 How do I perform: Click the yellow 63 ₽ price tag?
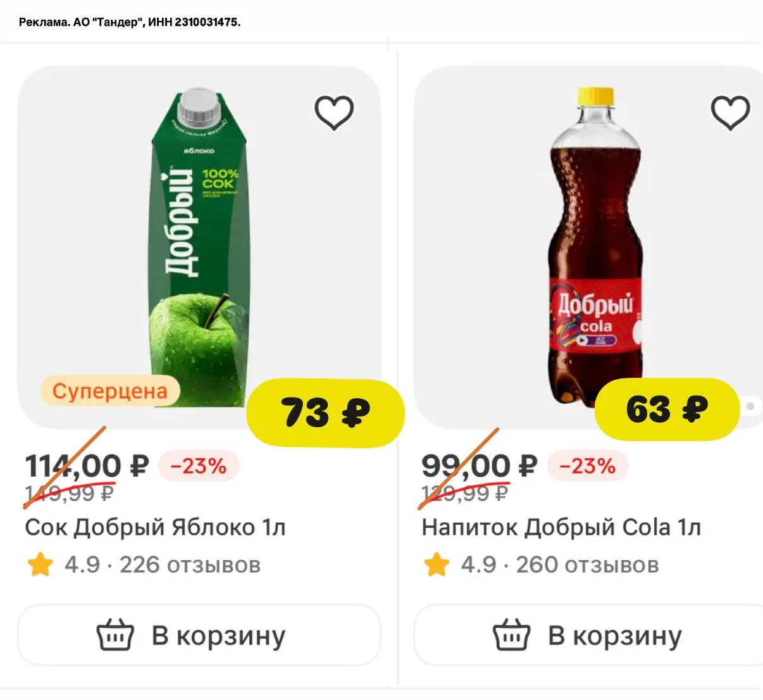coord(667,409)
